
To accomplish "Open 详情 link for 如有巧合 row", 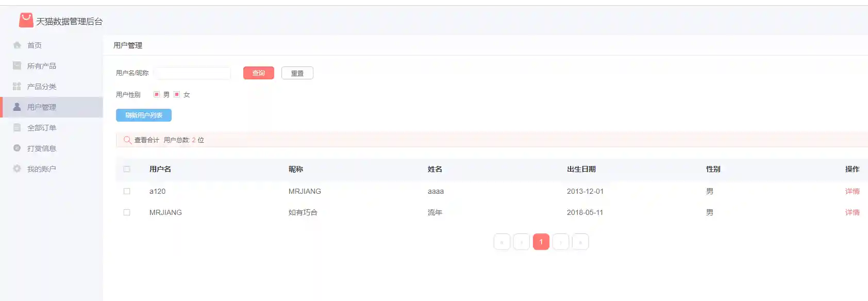I will [853, 212].
